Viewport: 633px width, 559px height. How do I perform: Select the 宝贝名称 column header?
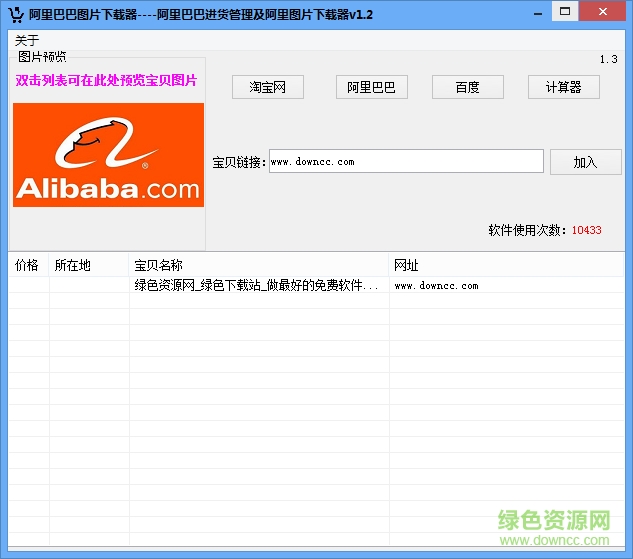point(159,265)
